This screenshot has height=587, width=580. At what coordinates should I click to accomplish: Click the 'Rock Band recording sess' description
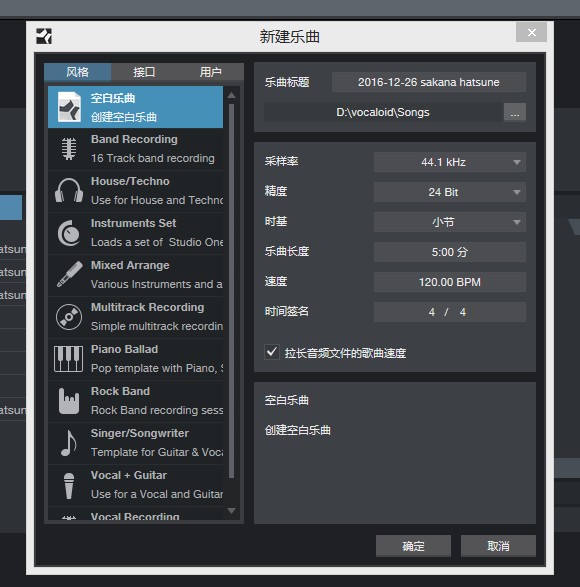point(157,410)
